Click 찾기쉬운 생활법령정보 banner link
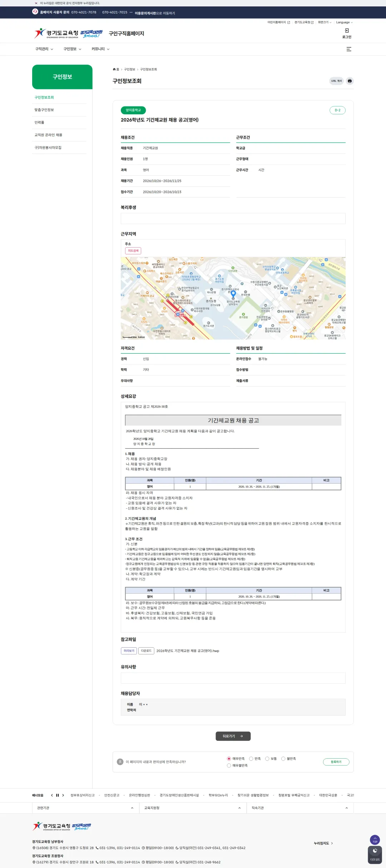Image resolution: width=386 pixels, height=868 pixels. click(253, 795)
